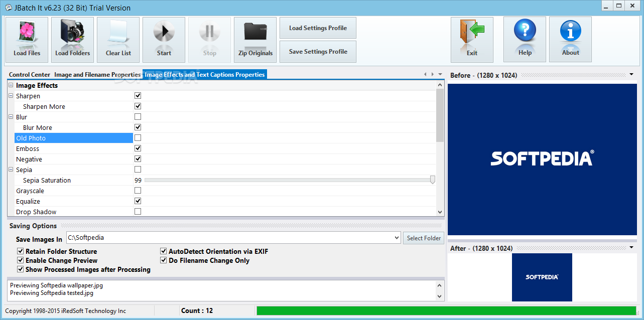This screenshot has width=644, height=320.
Task: Toggle the Negative checkbox
Action: pos(138,158)
